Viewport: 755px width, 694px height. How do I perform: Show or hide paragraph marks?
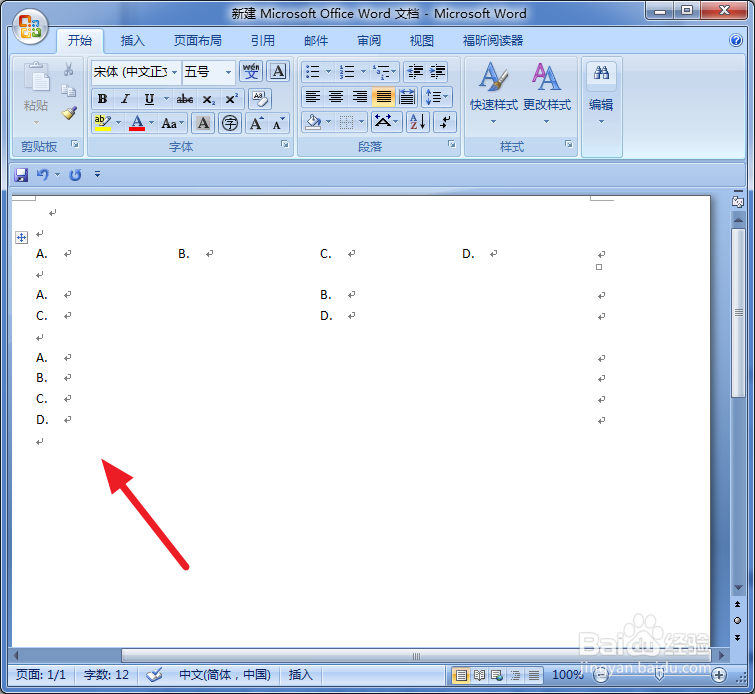pos(445,122)
